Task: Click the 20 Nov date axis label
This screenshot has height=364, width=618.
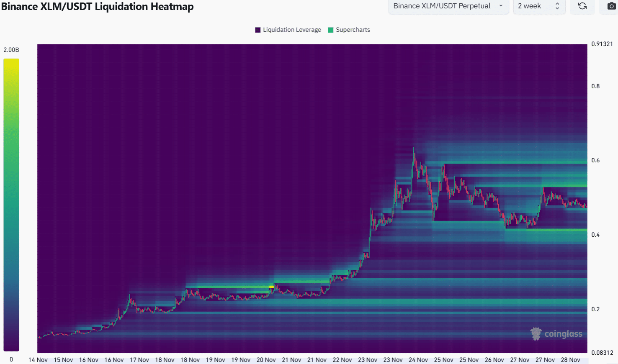Action: (266, 360)
